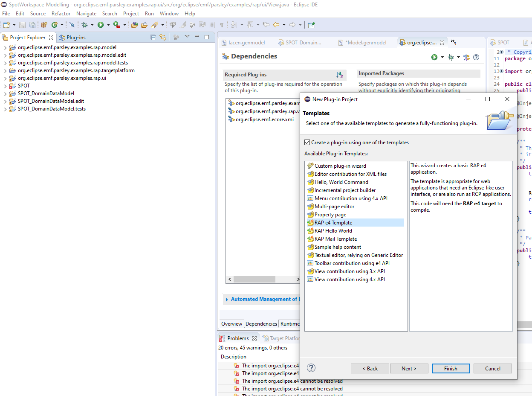This screenshot has width=532, height=396.
Task: Select Sample help content template
Action: pos(338,247)
